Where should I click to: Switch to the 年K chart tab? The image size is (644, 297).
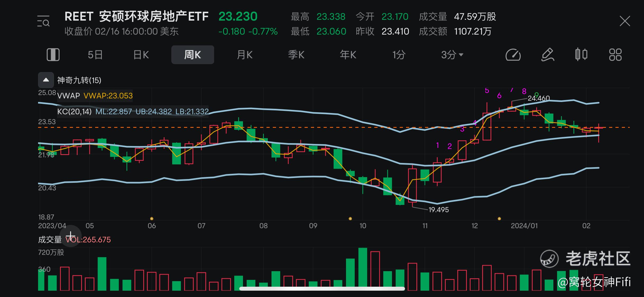(x=348, y=55)
